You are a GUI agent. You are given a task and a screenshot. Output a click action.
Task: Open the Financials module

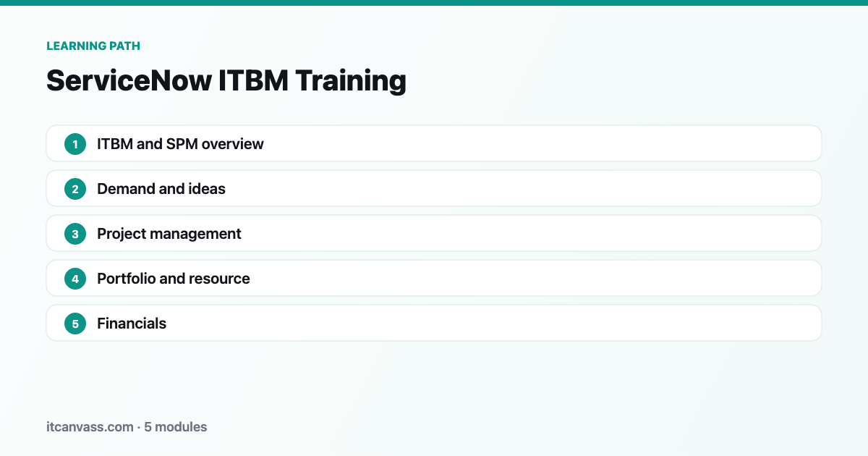[x=434, y=323]
